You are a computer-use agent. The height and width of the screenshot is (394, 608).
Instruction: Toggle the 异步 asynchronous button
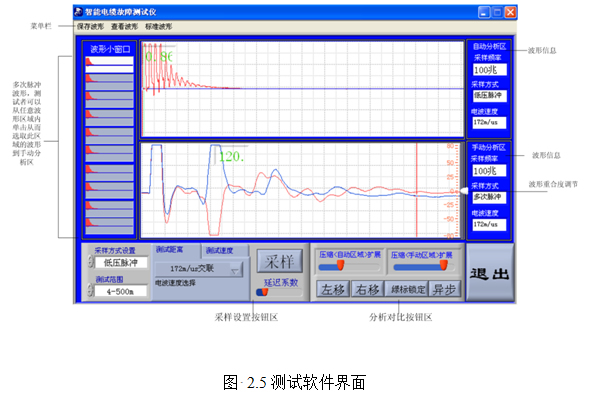click(x=444, y=289)
